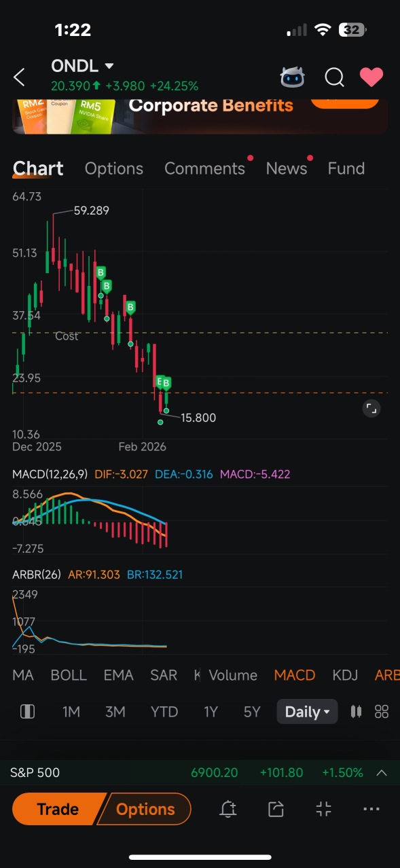This screenshot has height=868, width=400.
Task: Expand chart to fullscreen icon
Action: (x=371, y=408)
